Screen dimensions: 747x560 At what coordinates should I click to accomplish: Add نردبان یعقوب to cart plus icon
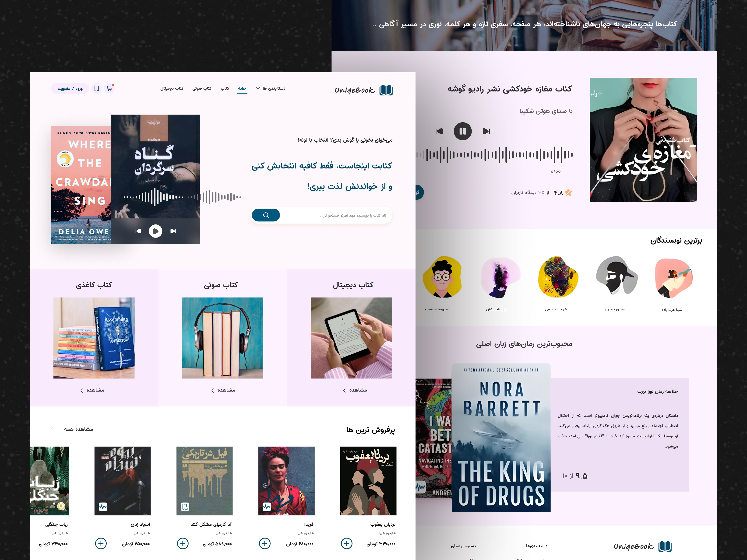pos(346,543)
